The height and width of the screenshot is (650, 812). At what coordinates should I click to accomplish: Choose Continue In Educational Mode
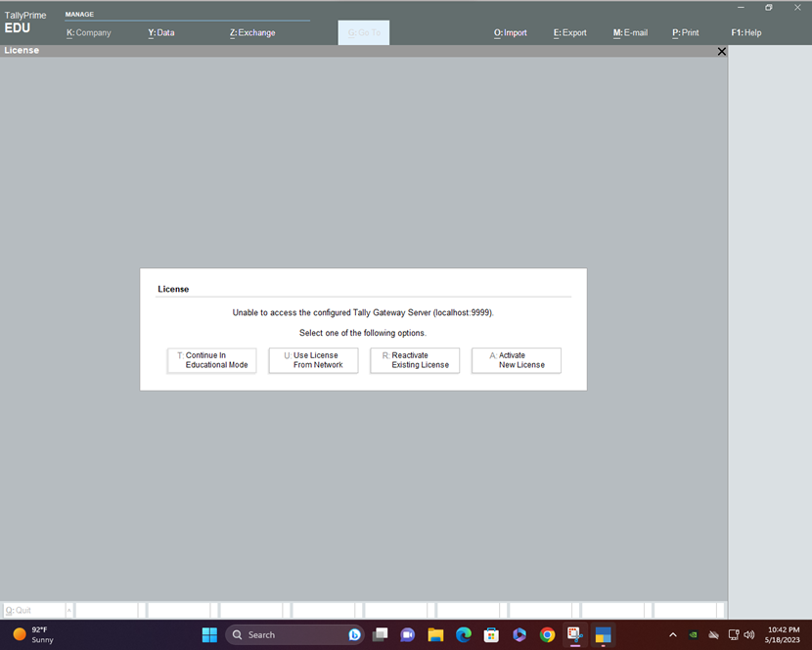tap(211, 360)
